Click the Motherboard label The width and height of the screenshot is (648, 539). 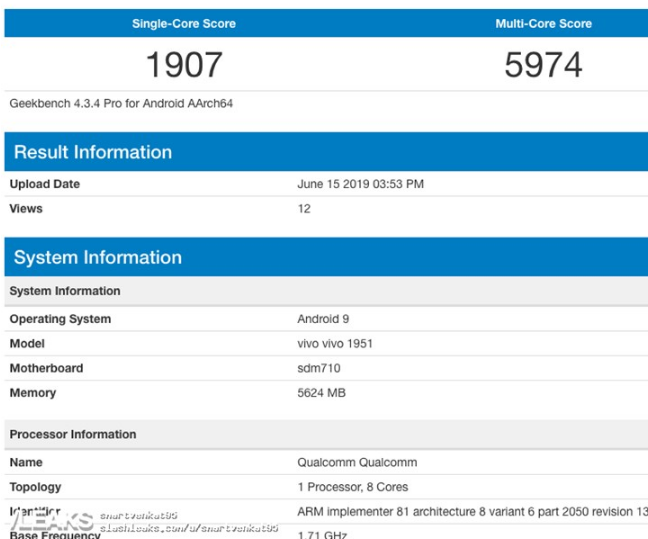click(x=46, y=368)
